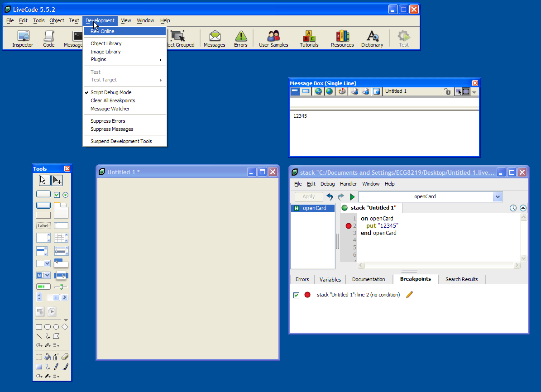Click the Errors toolbar icon

point(241,39)
